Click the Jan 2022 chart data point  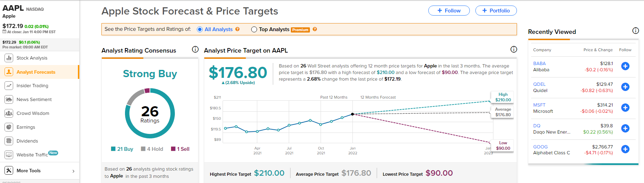tap(352, 114)
